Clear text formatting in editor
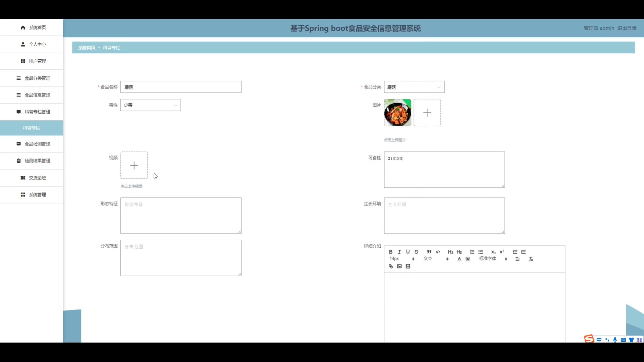This screenshot has height=362, width=644. (x=531, y=259)
